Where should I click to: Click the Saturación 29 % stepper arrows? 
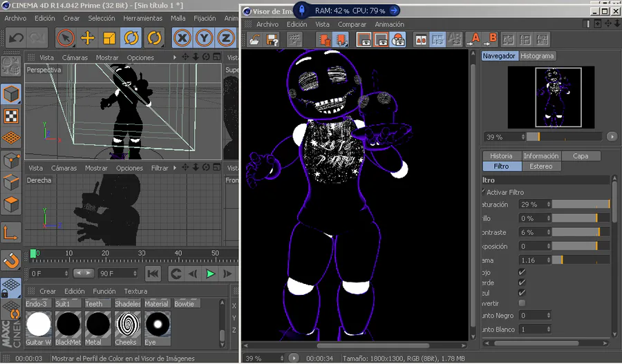tap(549, 204)
